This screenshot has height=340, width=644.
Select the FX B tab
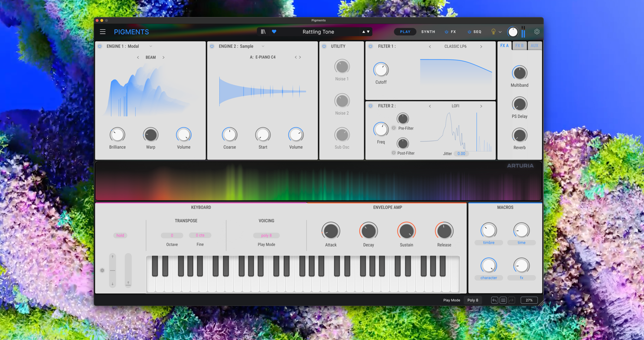pyautogui.click(x=519, y=45)
